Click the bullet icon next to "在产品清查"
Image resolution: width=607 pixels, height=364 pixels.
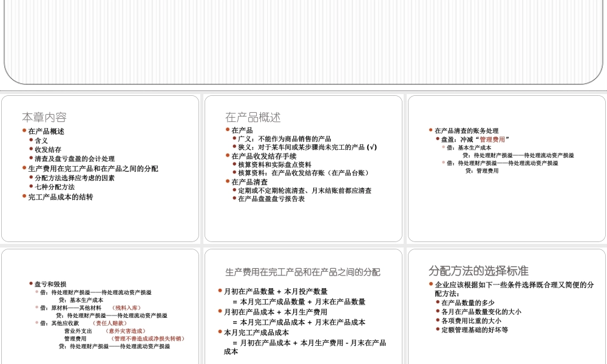pos(228,180)
